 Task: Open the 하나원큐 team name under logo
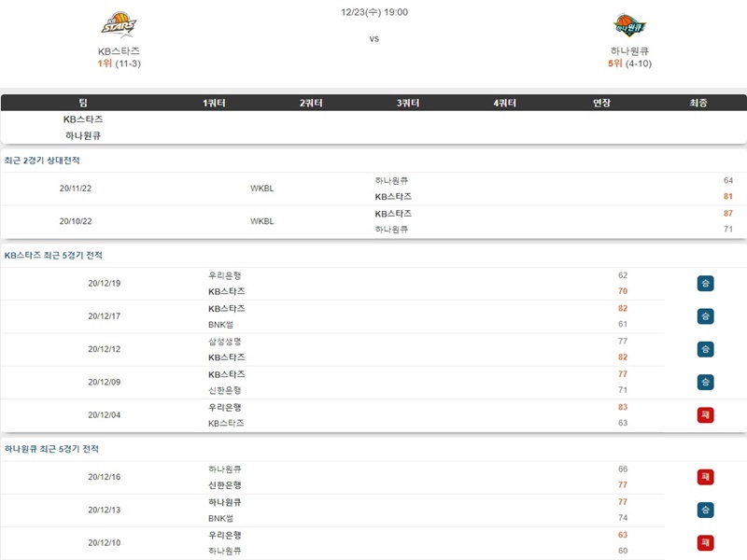(x=629, y=51)
